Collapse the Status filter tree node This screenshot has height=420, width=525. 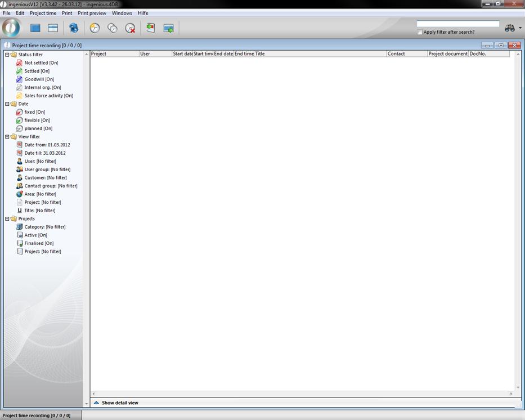pyautogui.click(x=7, y=55)
